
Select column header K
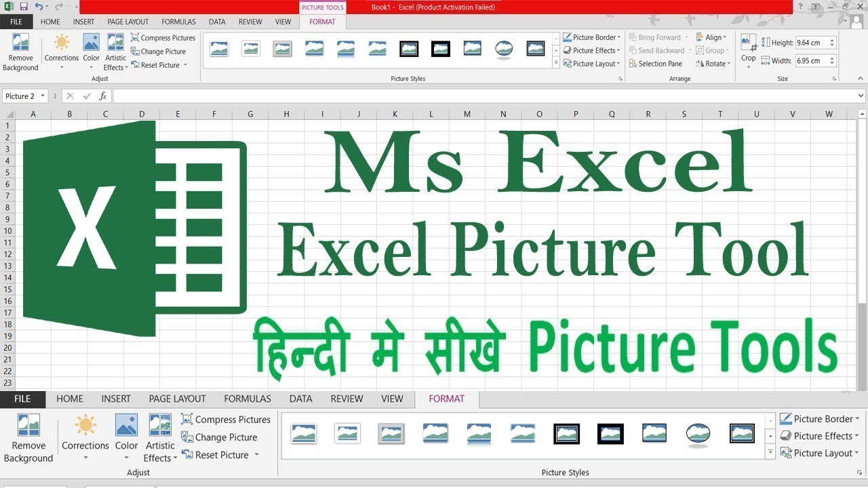pyautogui.click(x=395, y=115)
